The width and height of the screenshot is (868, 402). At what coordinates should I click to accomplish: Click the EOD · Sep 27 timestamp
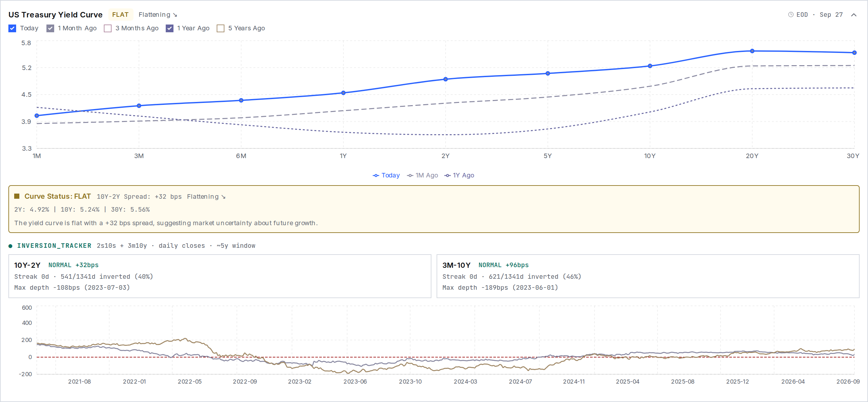point(819,15)
